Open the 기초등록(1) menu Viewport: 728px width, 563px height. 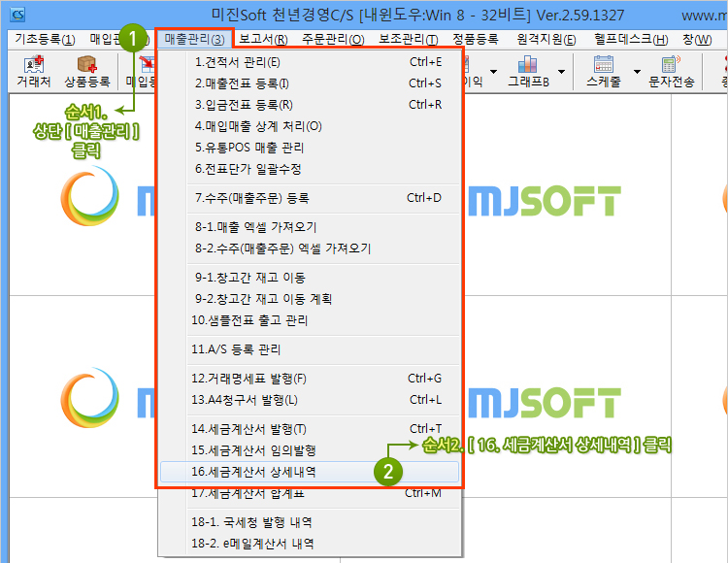point(45,39)
